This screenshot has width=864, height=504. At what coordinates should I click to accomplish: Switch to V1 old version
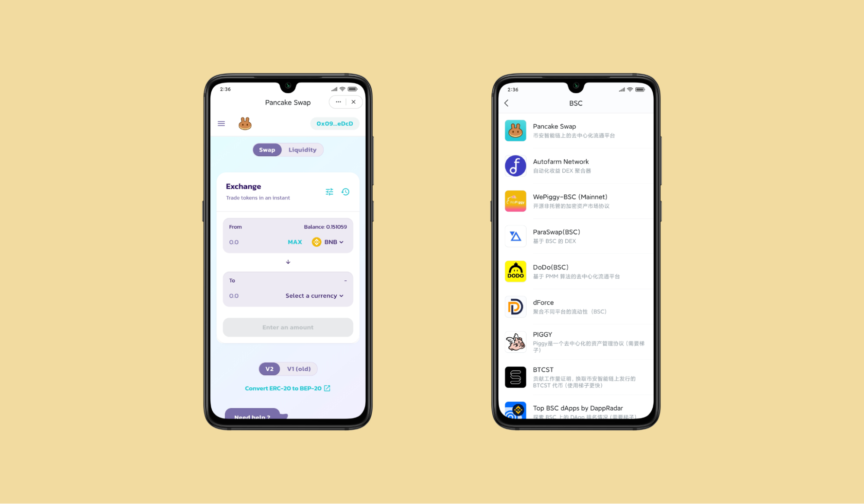click(299, 368)
